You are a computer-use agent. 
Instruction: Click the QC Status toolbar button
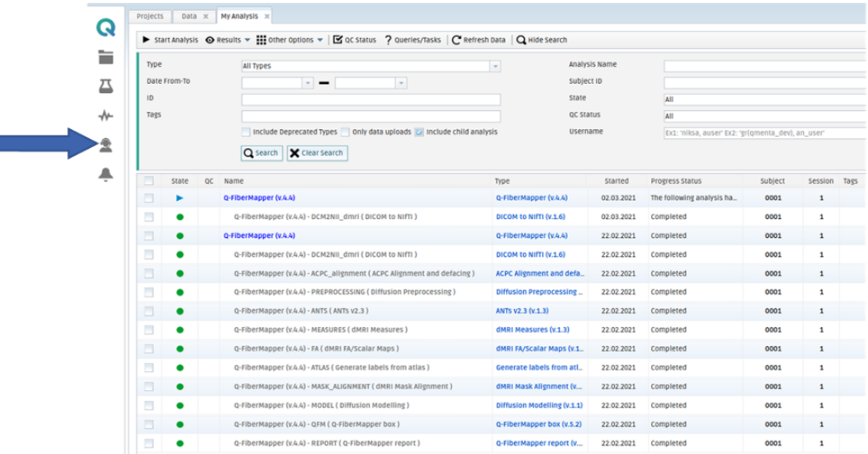point(355,40)
